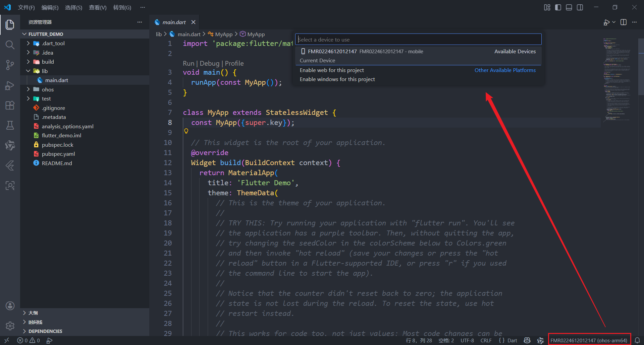644x345 pixels.
Task: Switch to the main.dart tab
Action: pos(174,22)
